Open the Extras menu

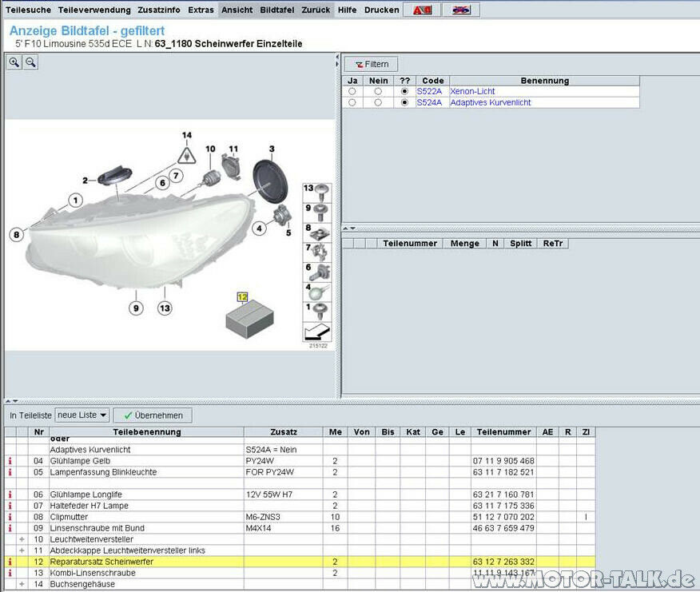pos(201,10)
